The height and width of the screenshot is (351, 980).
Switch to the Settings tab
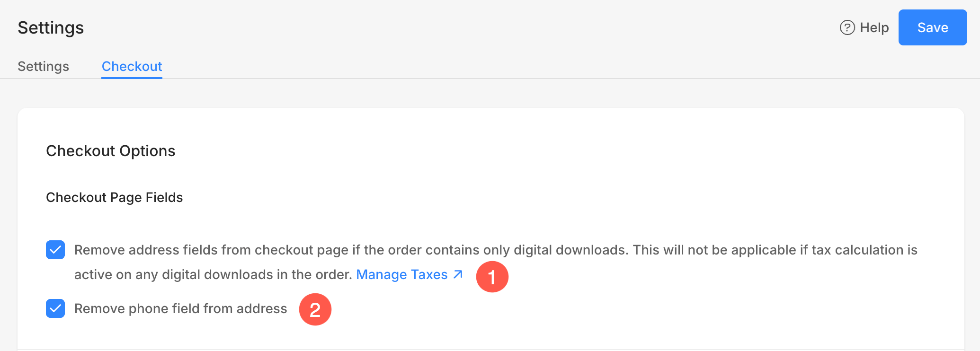[x=43, y=66]
